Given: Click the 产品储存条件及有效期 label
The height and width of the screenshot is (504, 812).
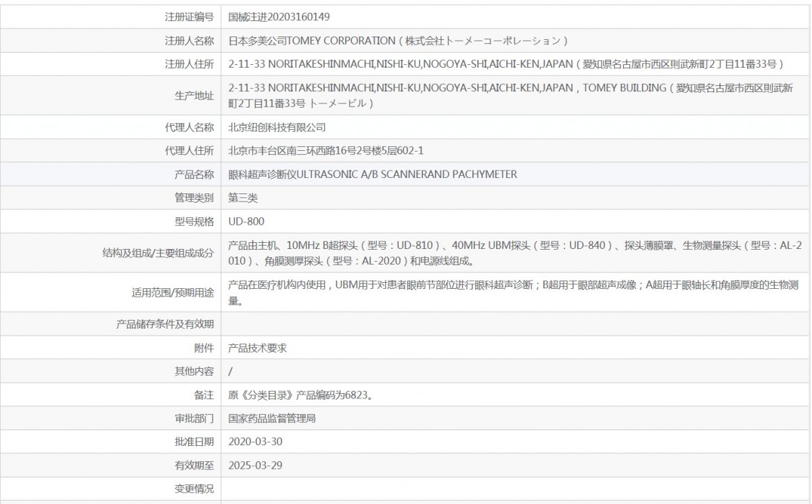Looking at the screenshot, I should 165,324.
